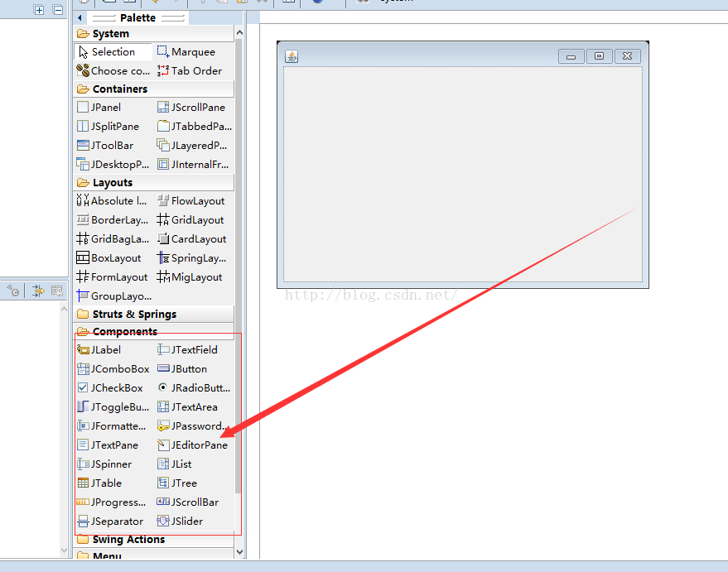Select JTabbedPane from Containers
Viewport: 728px width, 572px height.
[194, 126]
